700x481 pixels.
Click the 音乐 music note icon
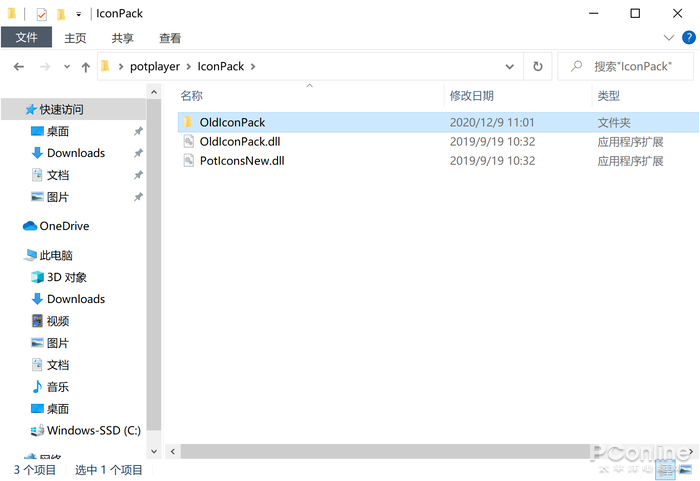tap(37, 387)
